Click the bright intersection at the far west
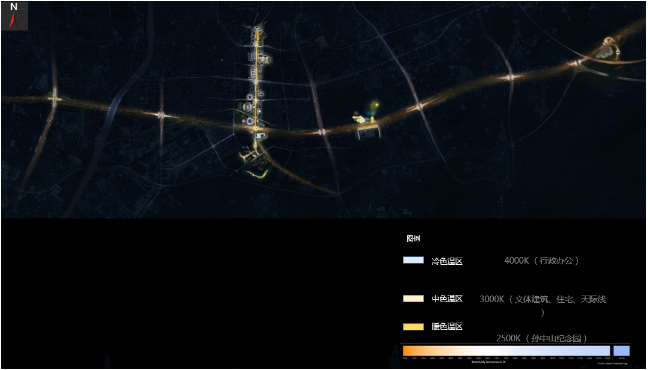648x370 pixels. [x=54, y=98]
